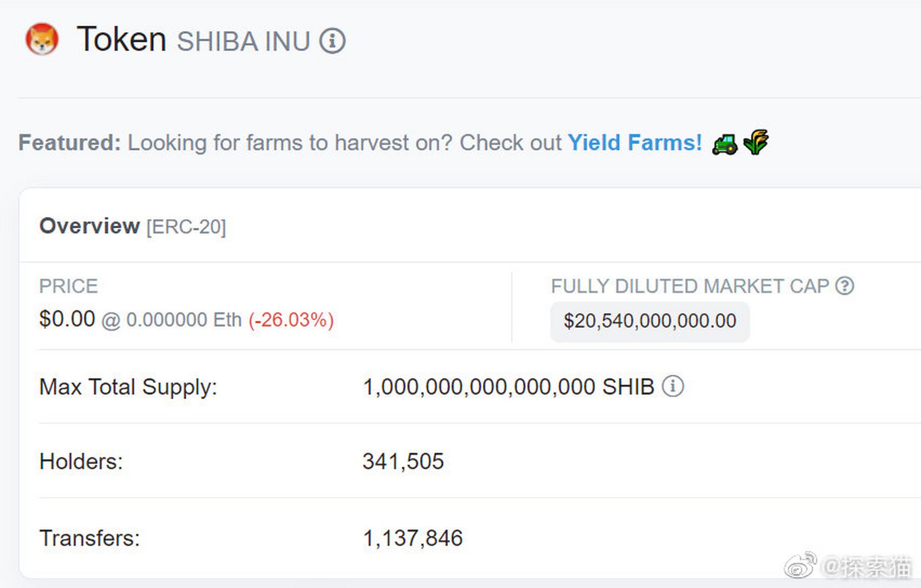This screenshot has width=921, height=588.
Task: Click info icon next to SHIBA INU title
Action: [332, 41]
